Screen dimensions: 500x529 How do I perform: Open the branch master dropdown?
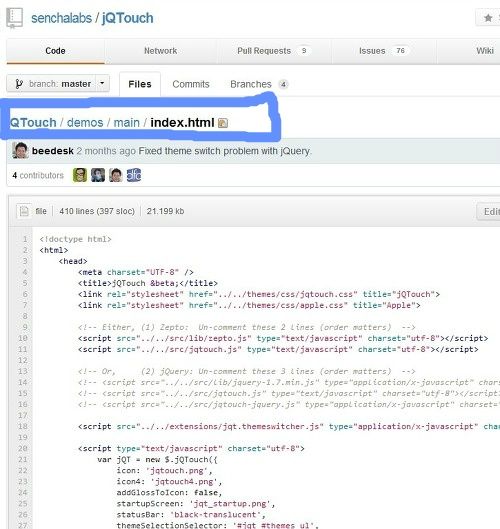coord(58,83)
